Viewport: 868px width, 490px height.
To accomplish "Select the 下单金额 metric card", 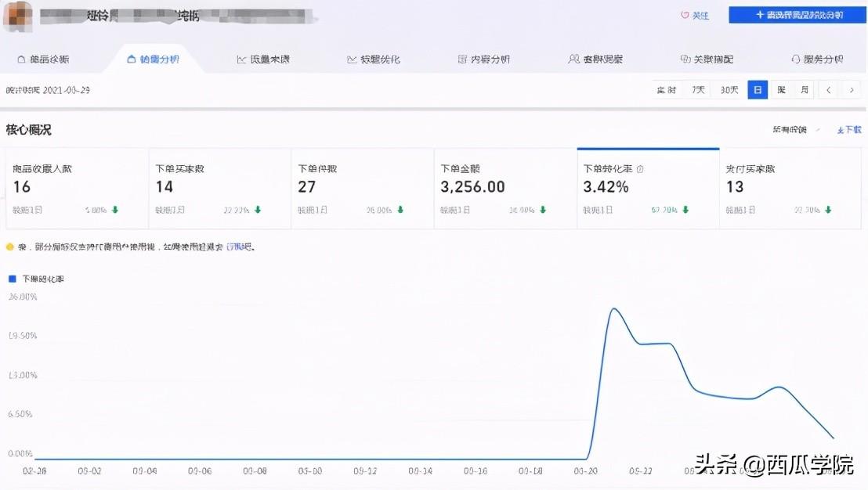I will [505, 189].
